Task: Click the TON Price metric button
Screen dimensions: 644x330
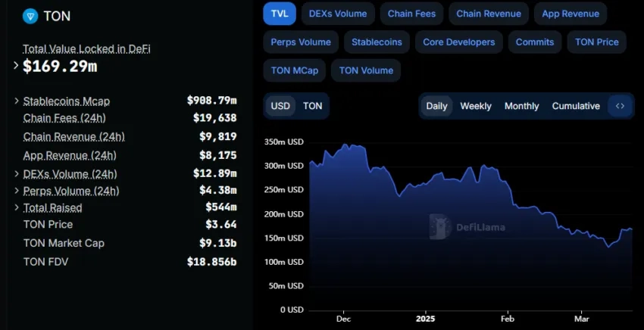Action: [597, 42]
